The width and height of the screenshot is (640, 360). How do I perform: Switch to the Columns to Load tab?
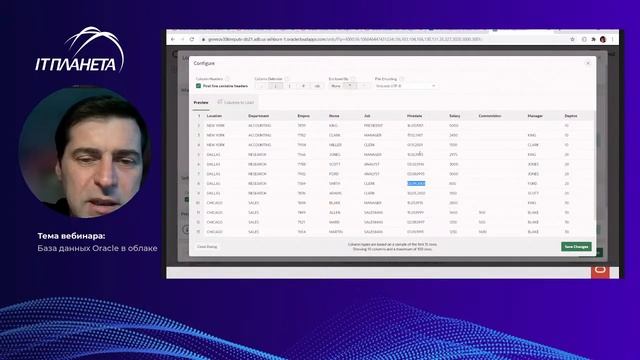(x=236, y=102)
